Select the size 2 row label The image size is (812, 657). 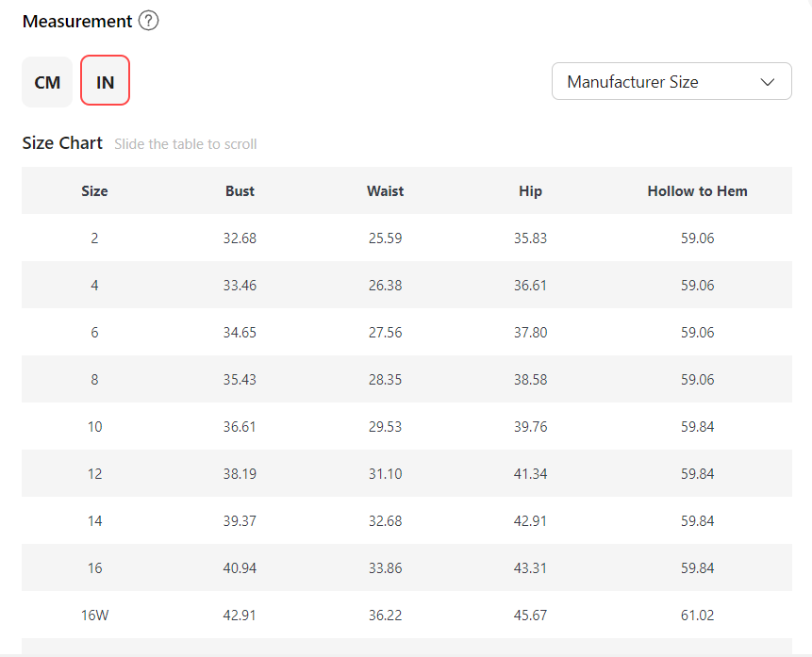click(x=94, y=238)
